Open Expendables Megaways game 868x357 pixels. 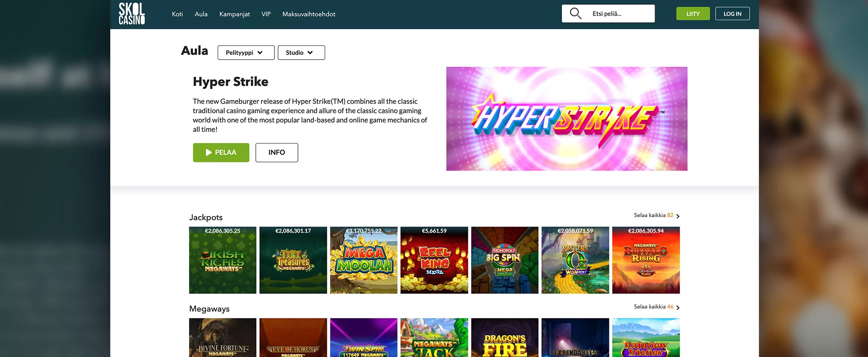575,338
